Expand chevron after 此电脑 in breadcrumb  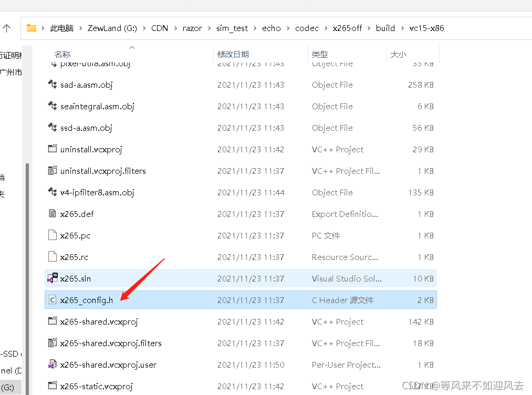pyautogui.click(x=81, y=28)
